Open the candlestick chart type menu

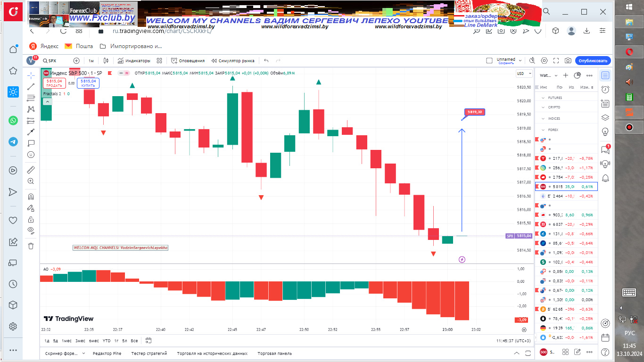click(x=106, y=61)
